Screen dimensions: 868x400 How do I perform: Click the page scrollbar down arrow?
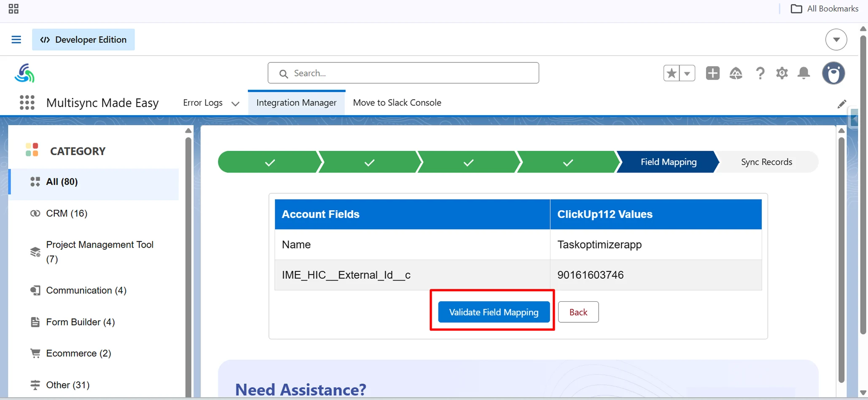click(863, 392)
